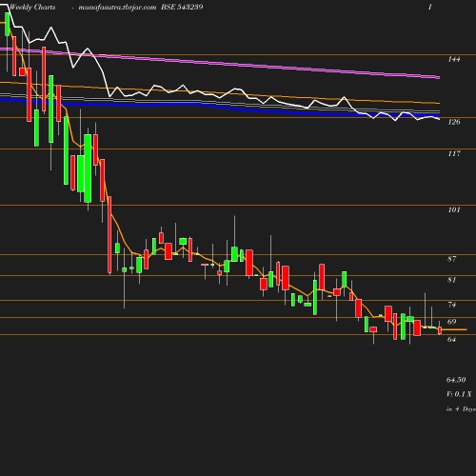Click the tallest red candle of the big drop

click(109, 235)
